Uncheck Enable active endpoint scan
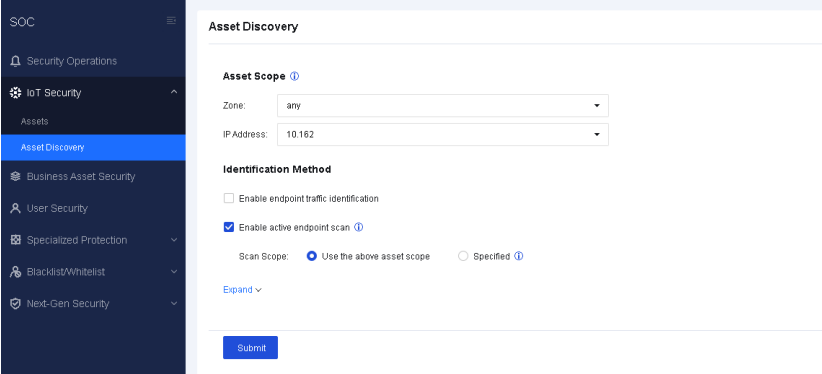Viewport: 822px width, 374px height. [229, 227]
